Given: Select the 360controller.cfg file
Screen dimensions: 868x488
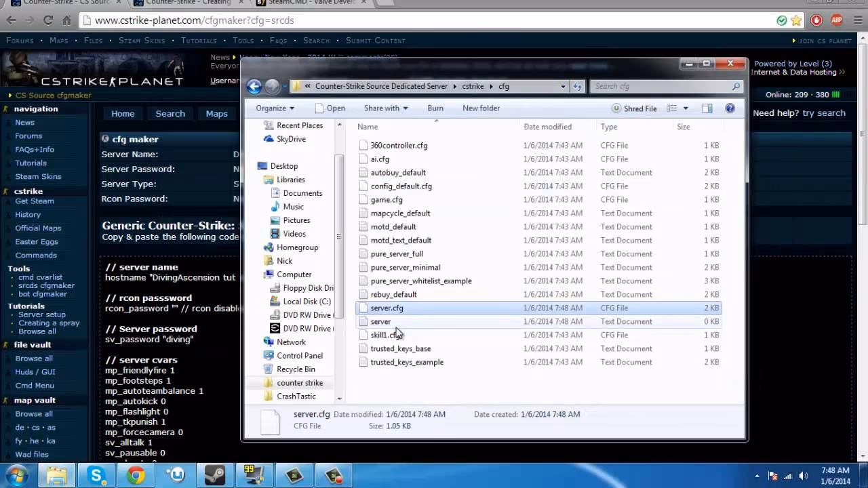Looking at the screenshot, I should tap(399, 146).
